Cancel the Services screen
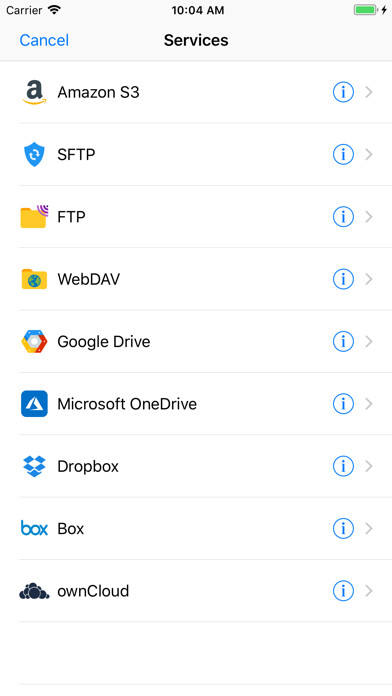Image resolution: width=392 pixels, height=696 pixels. pyautogui.click(x=44, y=40)
